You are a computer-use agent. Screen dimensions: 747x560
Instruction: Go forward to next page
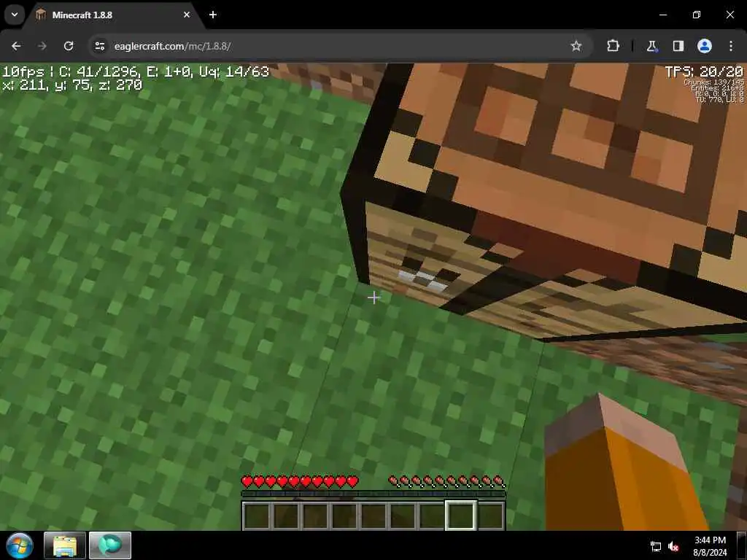(42, 46)
